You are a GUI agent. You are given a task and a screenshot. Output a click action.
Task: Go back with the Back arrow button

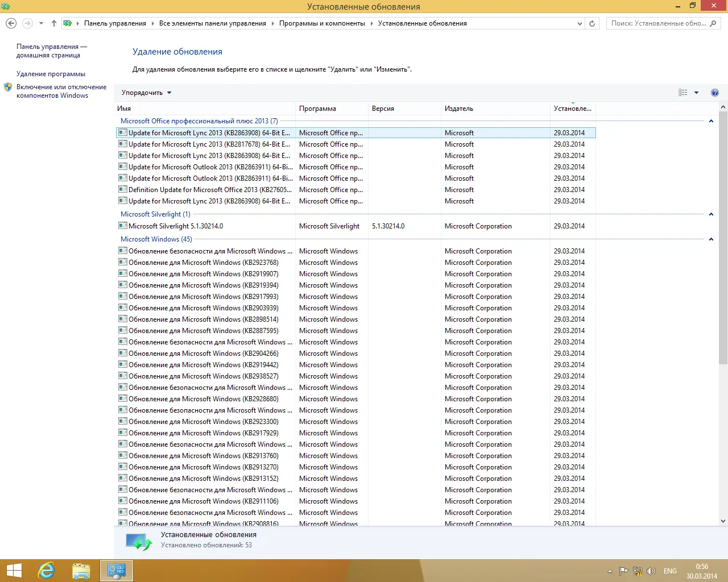click(11, 23)
